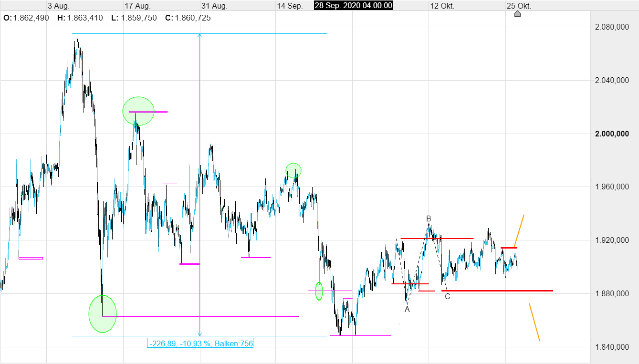
Task: Click the 2.040,000 price axis label
Action: [611, 81]
